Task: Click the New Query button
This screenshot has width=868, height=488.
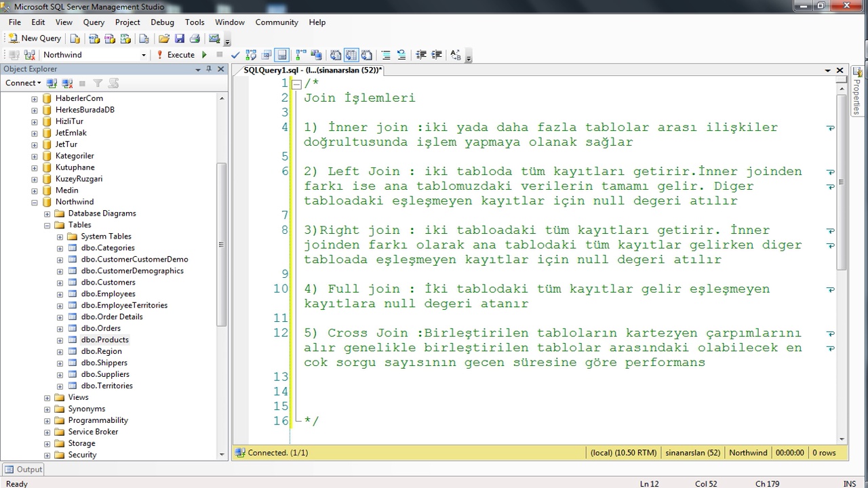Action: click(x=35, y=39)
